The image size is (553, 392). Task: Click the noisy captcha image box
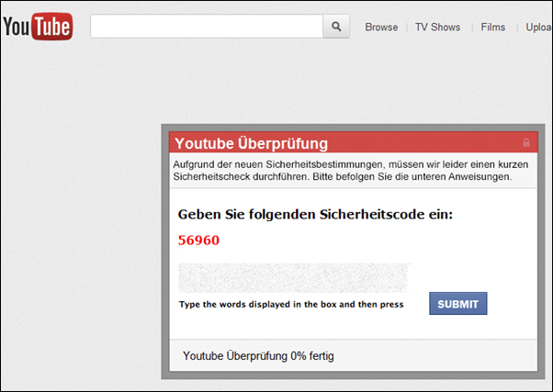pos(294,278)
